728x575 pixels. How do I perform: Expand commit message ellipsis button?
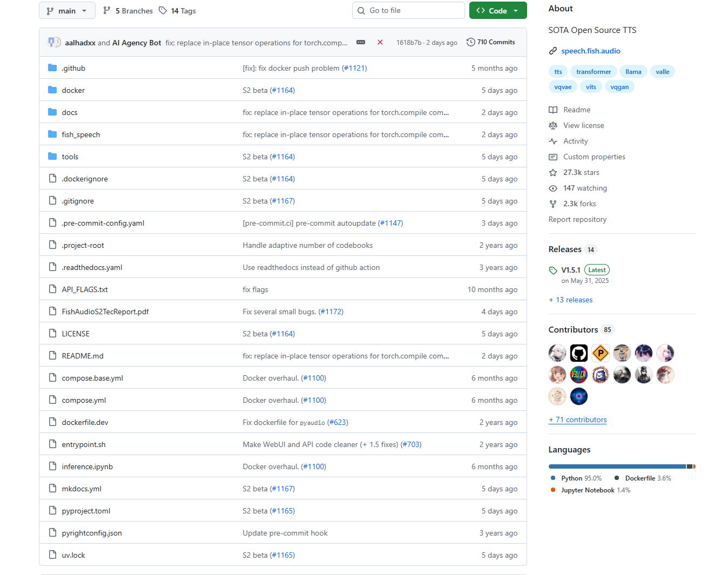click(x=361, y=42)
